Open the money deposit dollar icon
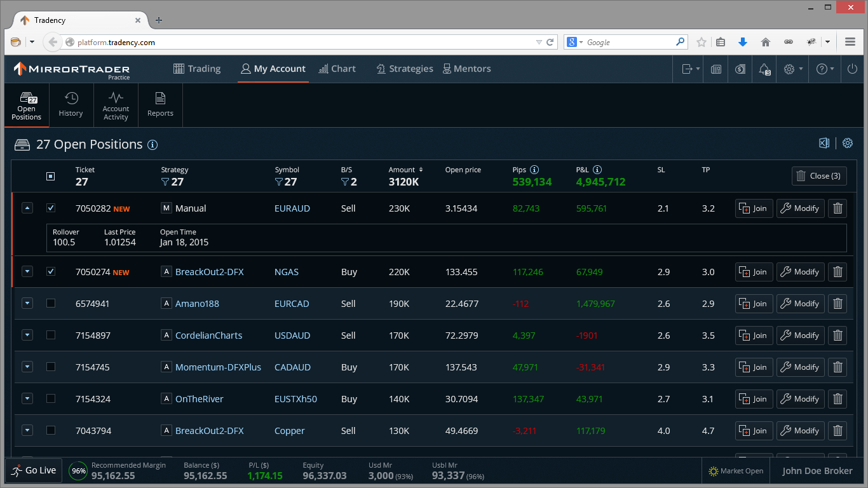 740,69
